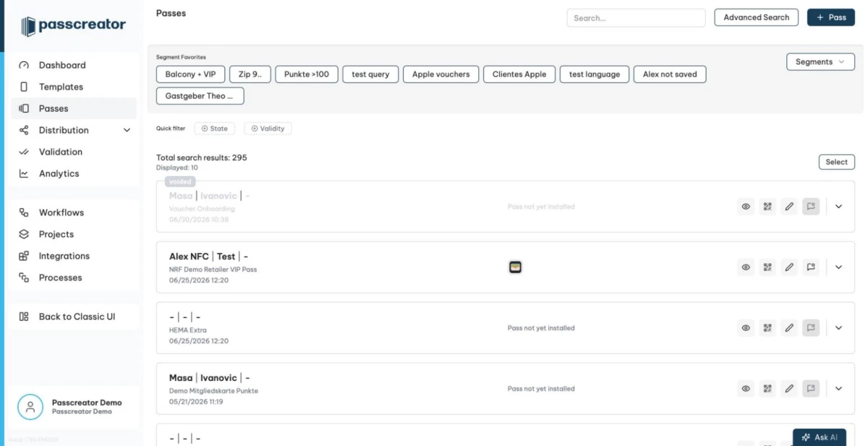Viewport: 868px width, 446px height.
Task: Send message to Alex NFC pass
Action: [811, 267]
